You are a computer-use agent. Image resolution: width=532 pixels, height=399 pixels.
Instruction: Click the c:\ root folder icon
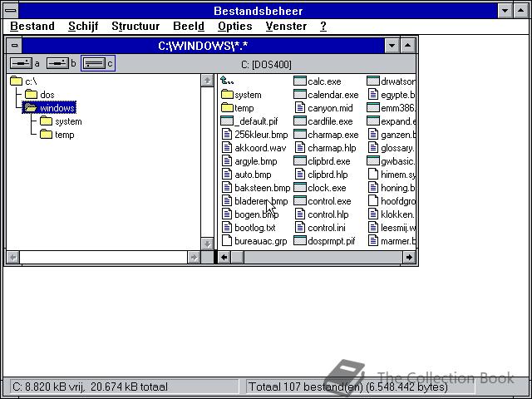tap(17, 81)
